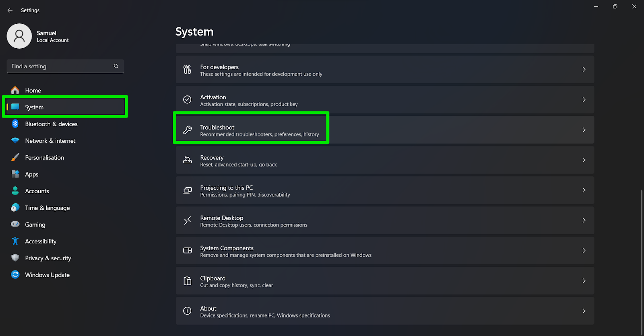Click the Accessibility figure icon
The width and height of the screenshot is (644, 336).
point(15,241)
